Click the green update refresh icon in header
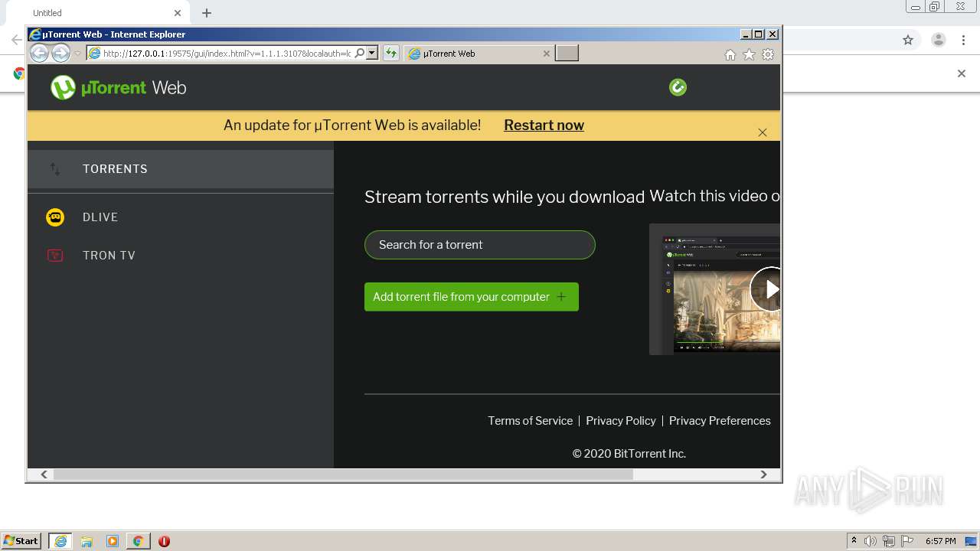980x551 pixels. [x=678, y=87]
